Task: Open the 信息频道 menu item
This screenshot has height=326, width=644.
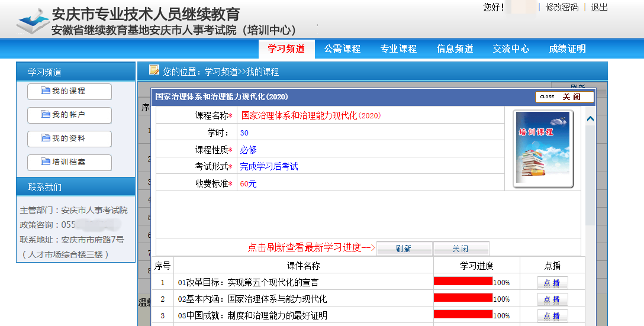Action: [x=455, y=49]
